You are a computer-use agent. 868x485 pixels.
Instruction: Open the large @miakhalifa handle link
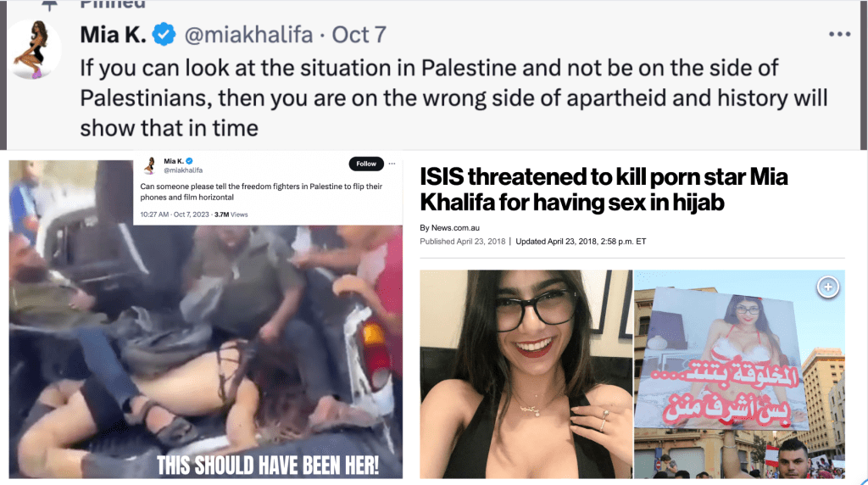tap(248, 35)
